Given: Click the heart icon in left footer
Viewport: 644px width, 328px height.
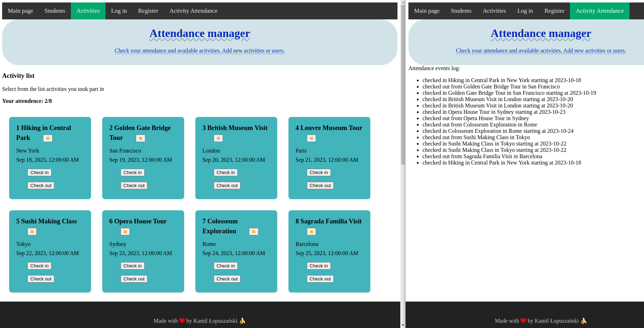Looking at the screenshot, I should (182, 321).
